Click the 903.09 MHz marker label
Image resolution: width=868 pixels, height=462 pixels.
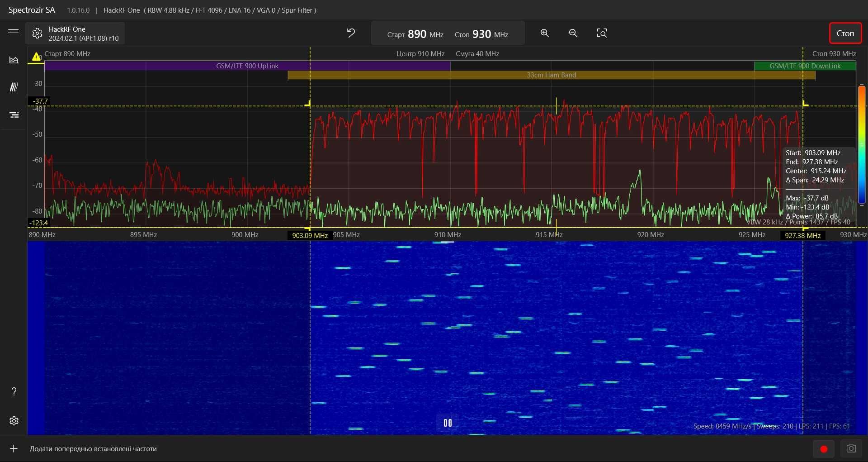pyautogui.click(x=310, y=235)
